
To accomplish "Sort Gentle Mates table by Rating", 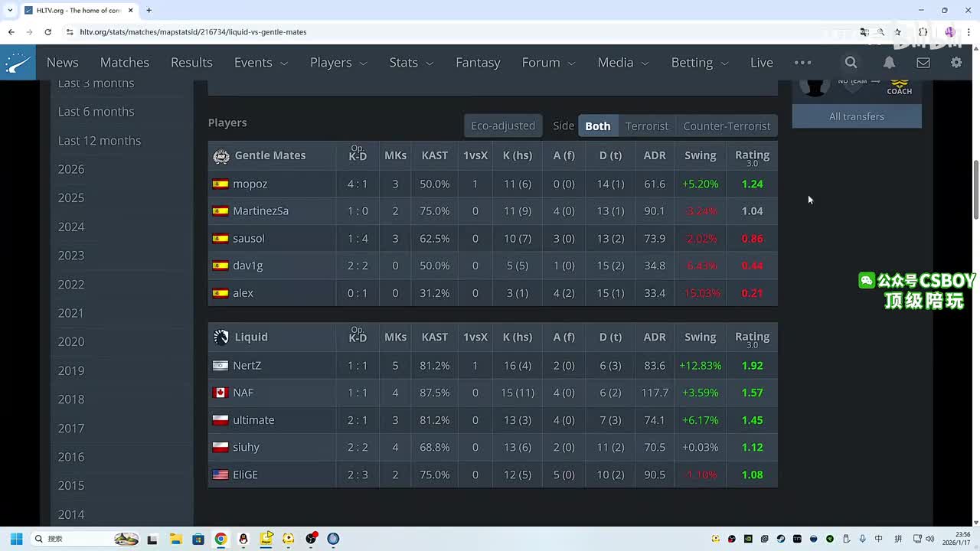I will (752, 156).
